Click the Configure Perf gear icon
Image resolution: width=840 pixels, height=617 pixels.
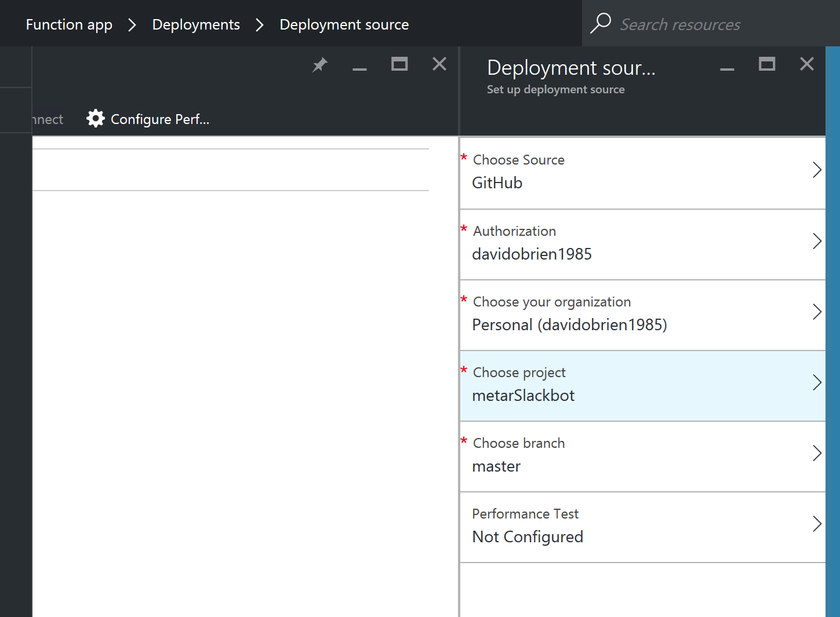point(96,118)
